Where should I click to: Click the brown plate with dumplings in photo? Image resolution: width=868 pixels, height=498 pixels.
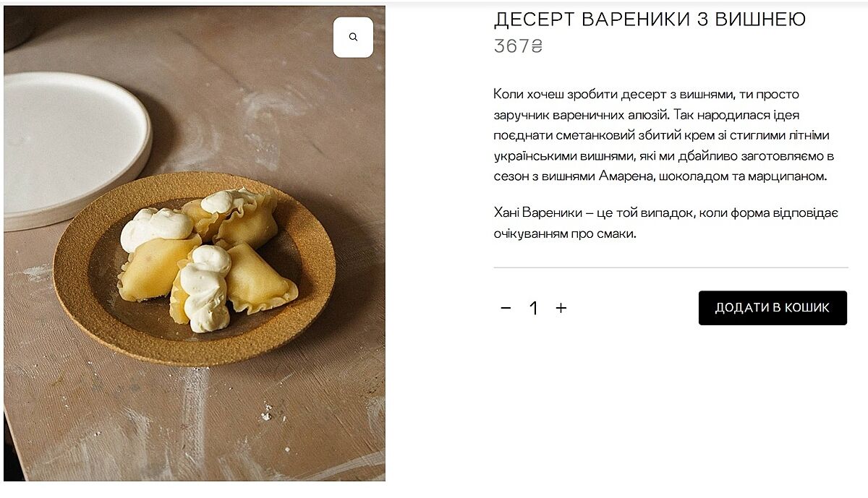click(x=194, y=267)
